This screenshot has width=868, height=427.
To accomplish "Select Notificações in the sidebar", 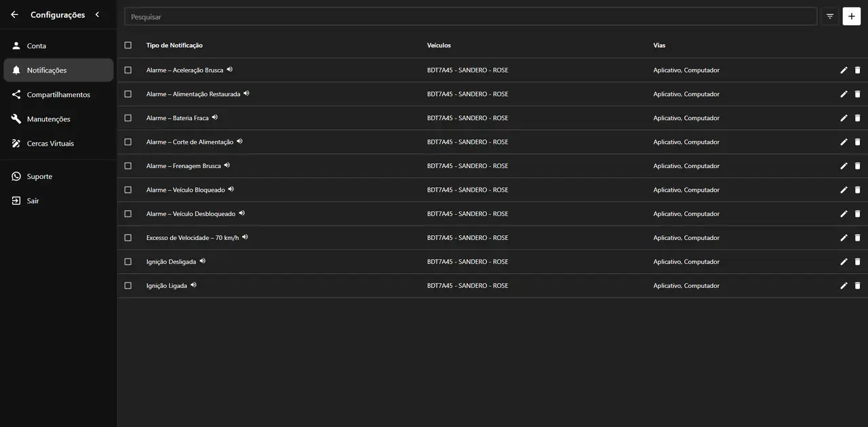I will click(x=58, y=70).
